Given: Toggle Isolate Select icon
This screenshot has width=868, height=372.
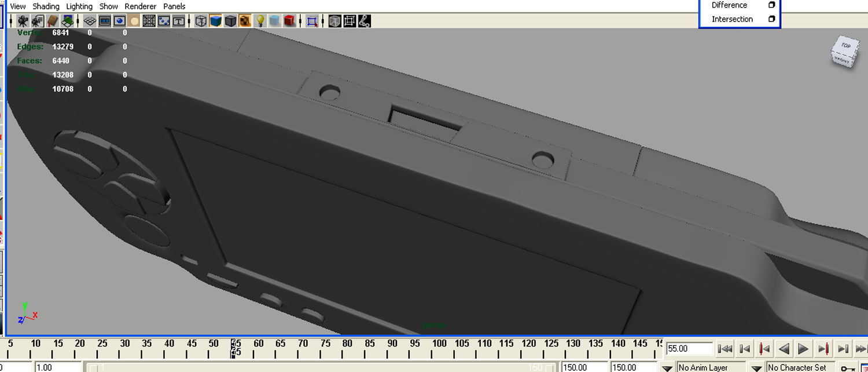Looking at the screenshot, I should tap(312, 21).
